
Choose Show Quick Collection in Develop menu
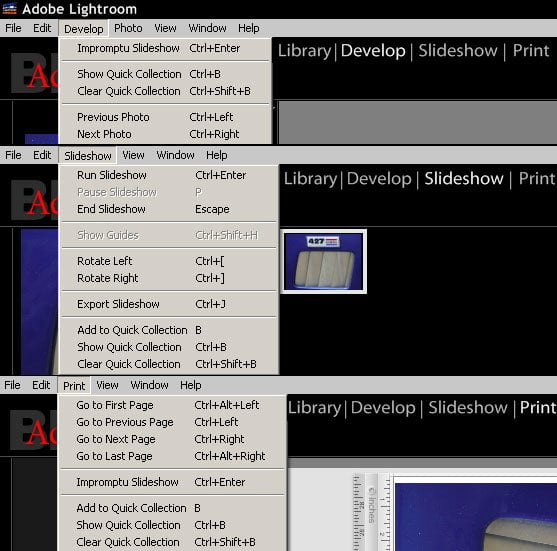(x=165, y=74)
